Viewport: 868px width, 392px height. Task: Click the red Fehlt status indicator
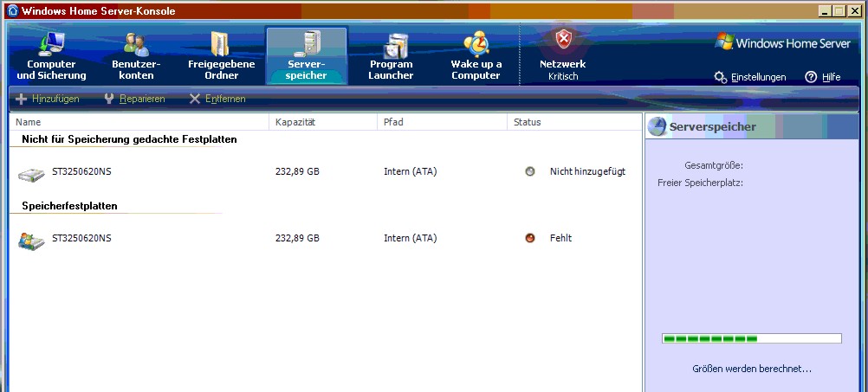coord(530,238)
